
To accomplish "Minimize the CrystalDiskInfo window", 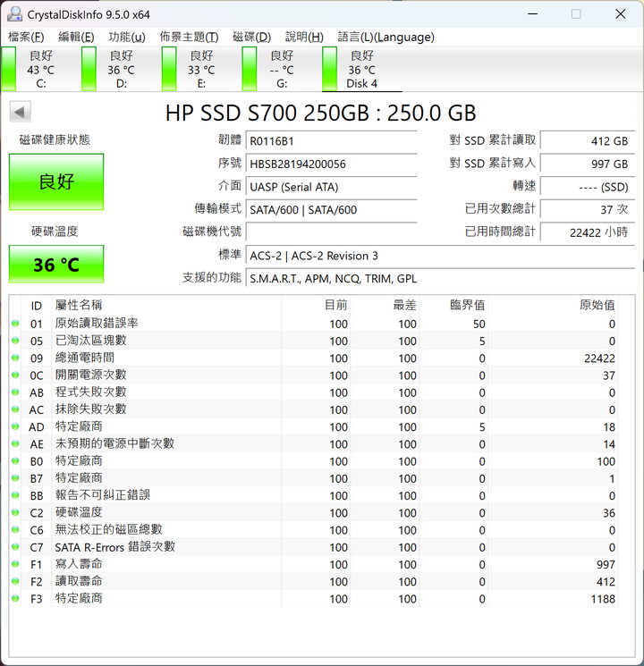I will pyautogui.click(x=532, y=14).
